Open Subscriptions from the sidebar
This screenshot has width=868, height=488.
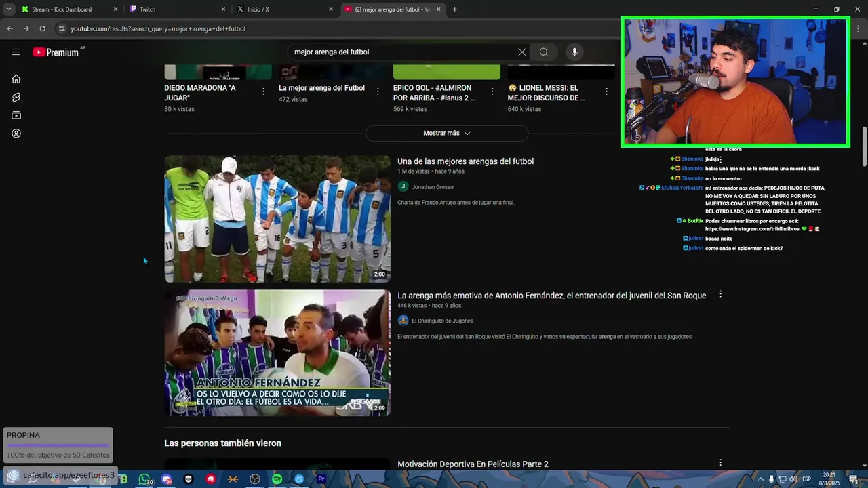pos(16,115)
